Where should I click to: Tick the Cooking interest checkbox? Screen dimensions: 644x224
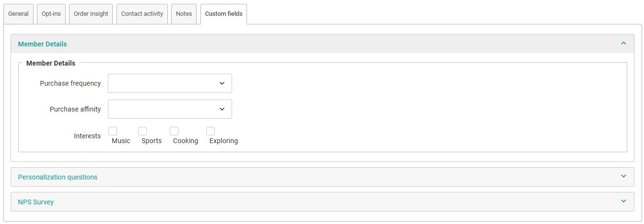[174, 131]
